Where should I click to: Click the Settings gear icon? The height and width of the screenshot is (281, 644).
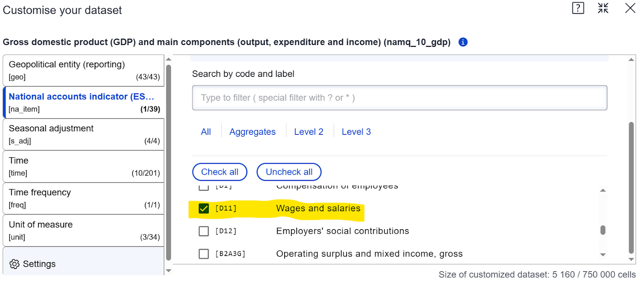click(14, 264)
